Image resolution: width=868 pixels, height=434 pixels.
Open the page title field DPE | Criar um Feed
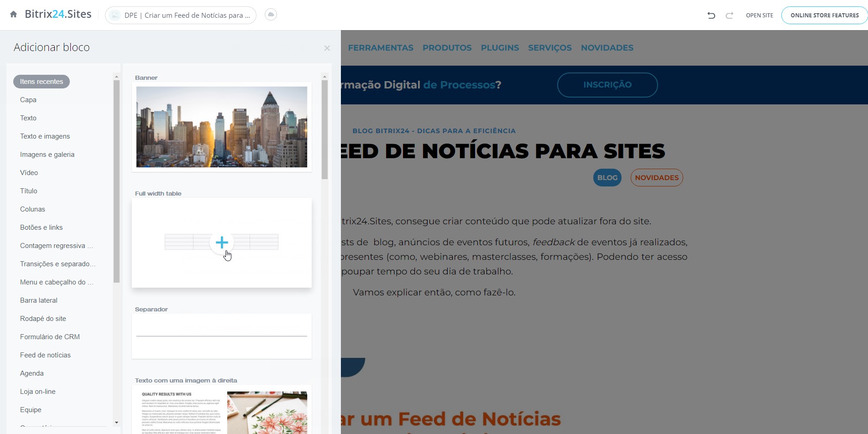181,15
